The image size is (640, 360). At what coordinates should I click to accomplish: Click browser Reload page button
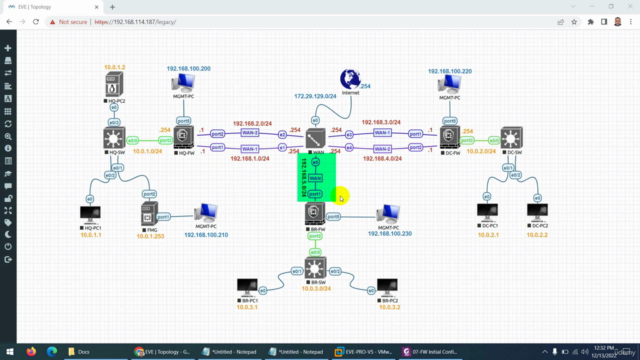pyautogui.click(x=36, y=22)
